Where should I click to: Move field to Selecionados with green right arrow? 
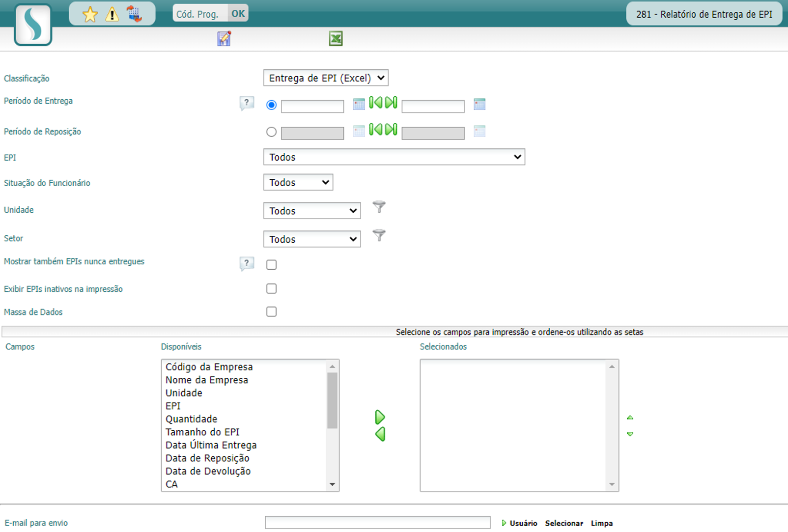[x=380, y=417]
